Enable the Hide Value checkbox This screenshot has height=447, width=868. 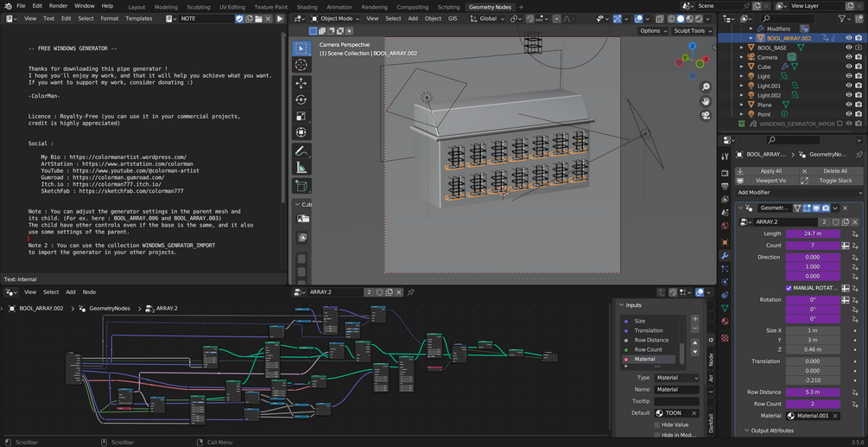point(657,425)
